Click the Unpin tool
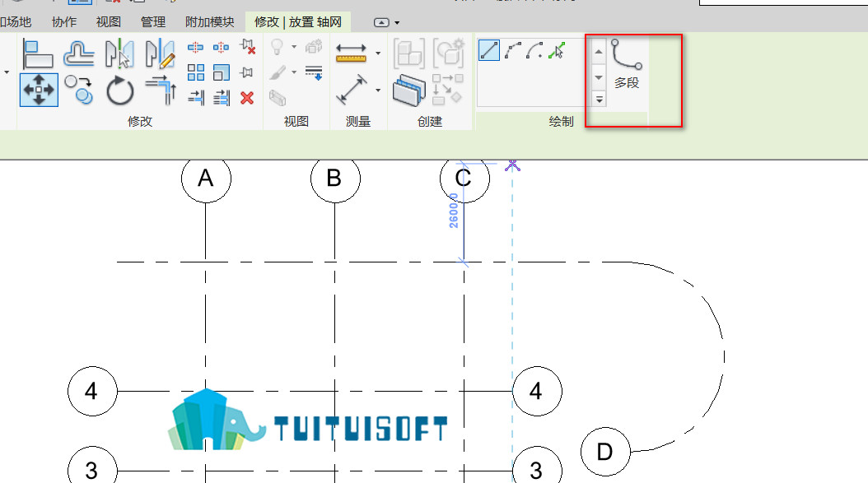 point(247,47)
